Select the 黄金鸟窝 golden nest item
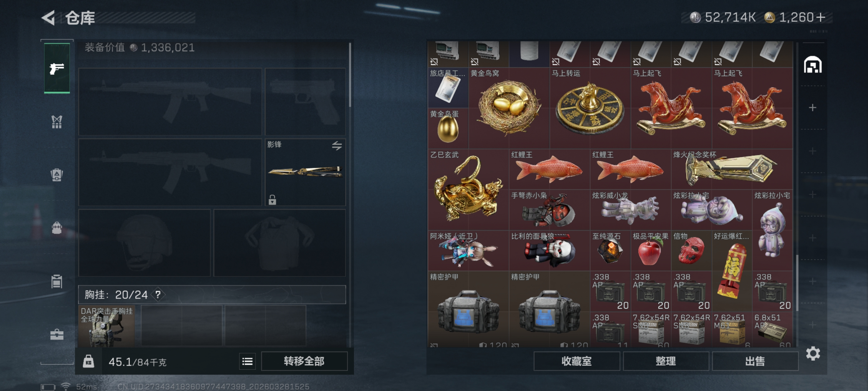The image size is (868, 391). coord(509,108)
